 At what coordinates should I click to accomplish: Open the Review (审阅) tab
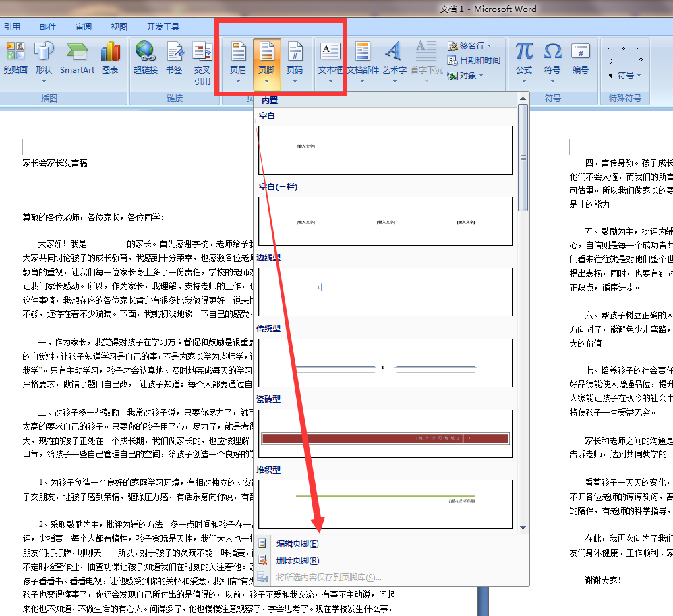click(x=84, y=26)
